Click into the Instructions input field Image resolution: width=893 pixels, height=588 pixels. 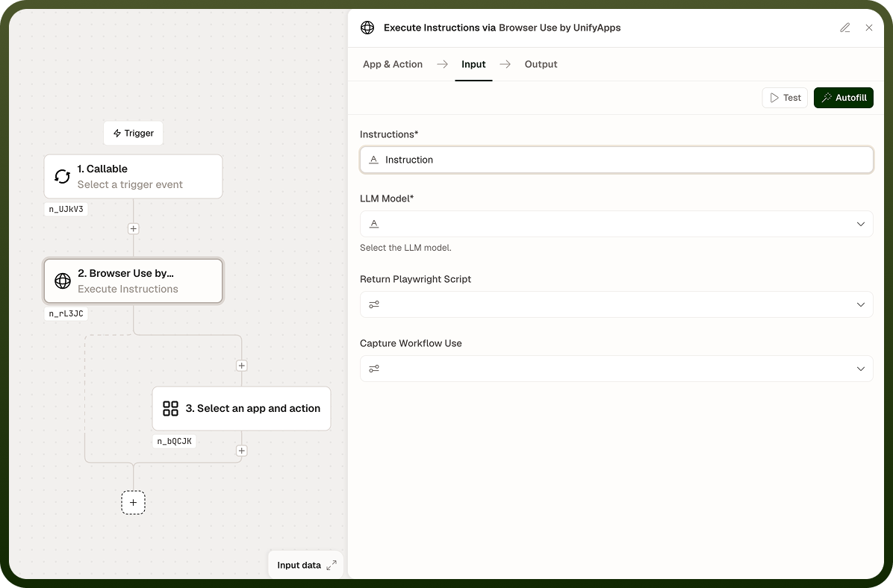coord(616,160)
